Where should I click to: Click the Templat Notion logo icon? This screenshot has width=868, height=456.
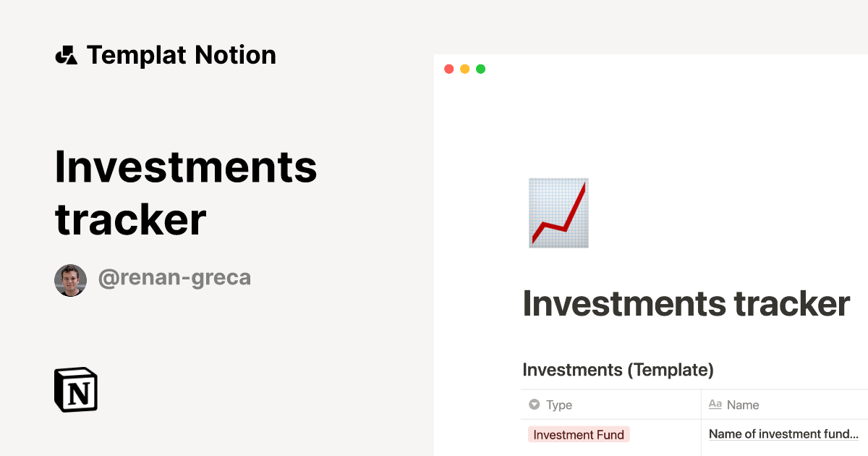click(x=66, y=54)
